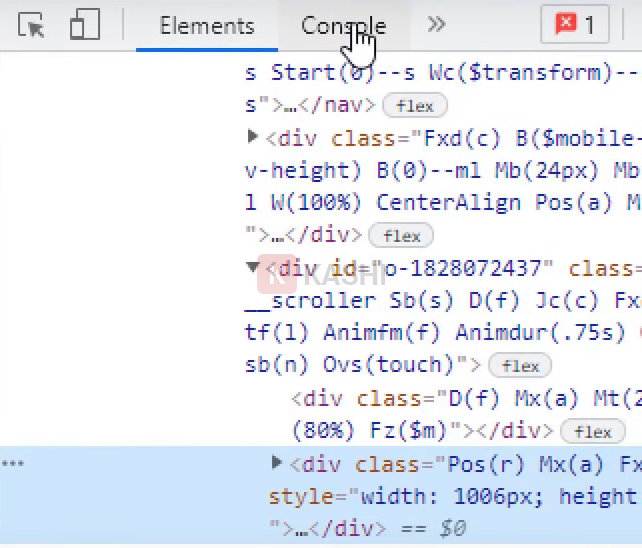
Task: Click the flex badge beside the nav tag
Action: [x=414, y=105]
